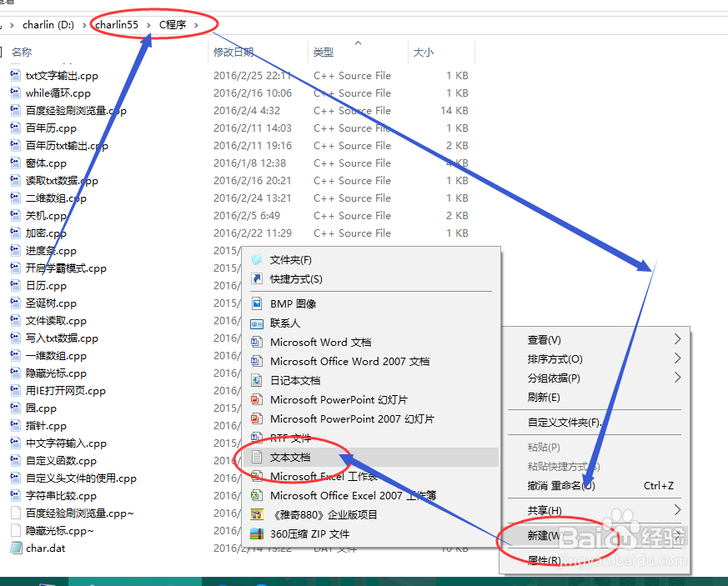The height and width of the screenshot is (586, 728).
Task: Click the Word 2007 文档 icon
Action: pos(257,361)
